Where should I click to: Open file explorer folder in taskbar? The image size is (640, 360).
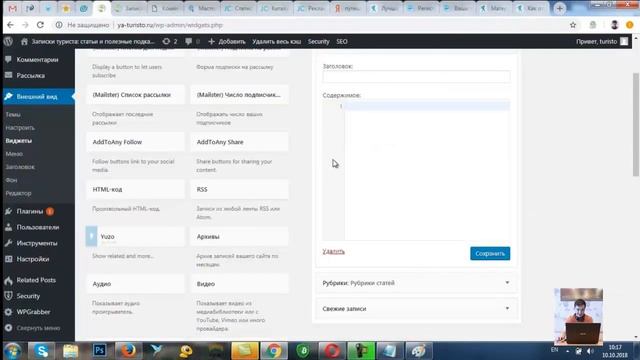tap(70, 351)
